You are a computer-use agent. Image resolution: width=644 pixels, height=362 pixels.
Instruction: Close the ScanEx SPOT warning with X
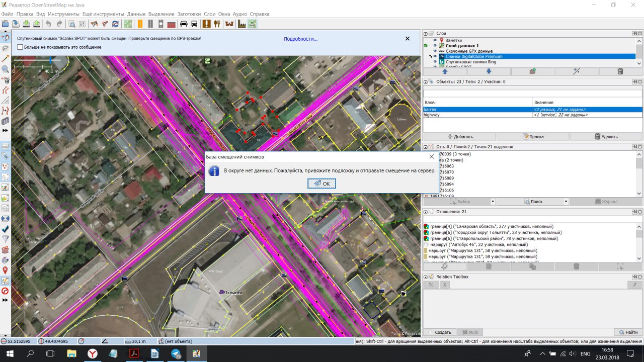(x=408, y=38)
